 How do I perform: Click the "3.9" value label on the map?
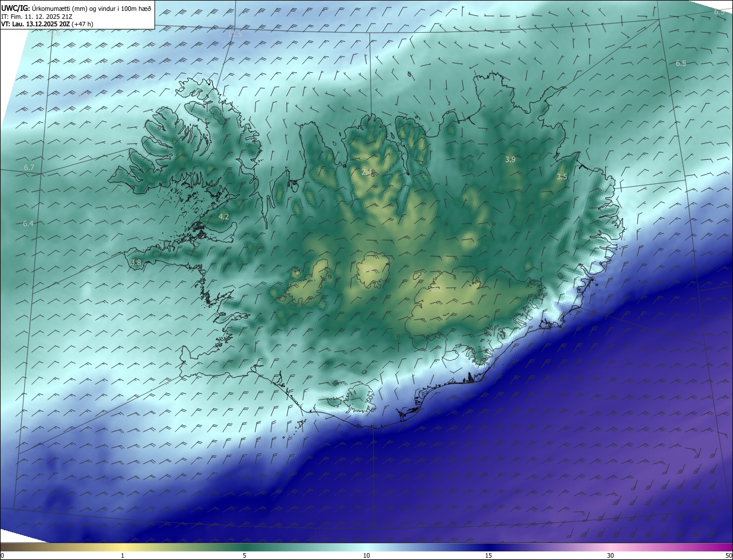click(x=510, y=159)
